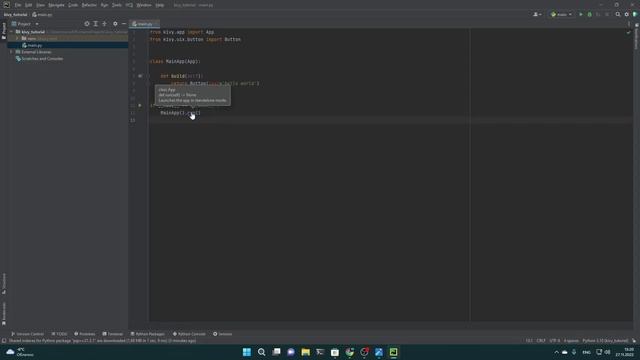
Task: Open the Edit menu
Action: point(29,5)
